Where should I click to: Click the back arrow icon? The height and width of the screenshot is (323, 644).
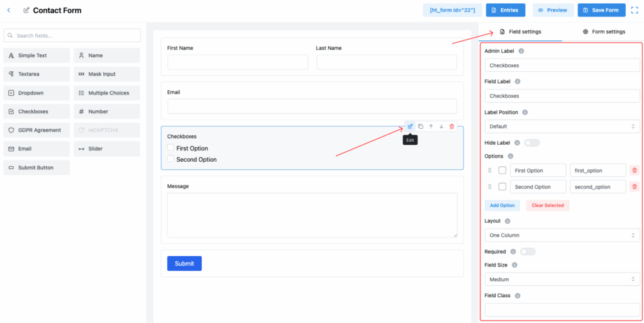pos(9,10)
